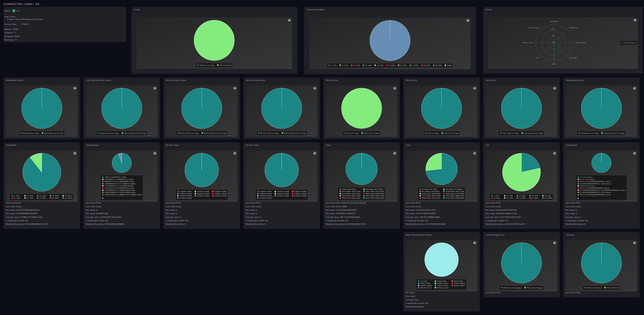The height and width of the screenshot is (315, 644).
Task: Open Mean Time Between Failures chart menu
Action: pos(474,243)
